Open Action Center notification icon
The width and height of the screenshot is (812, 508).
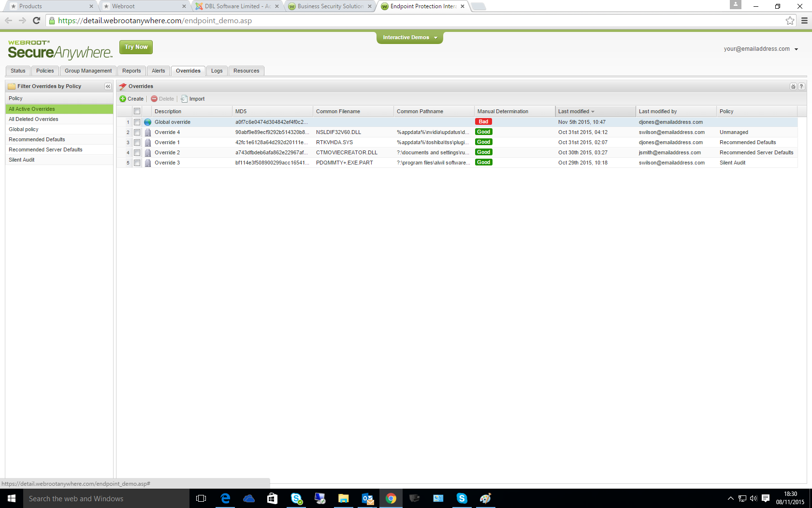coord(766,498)
